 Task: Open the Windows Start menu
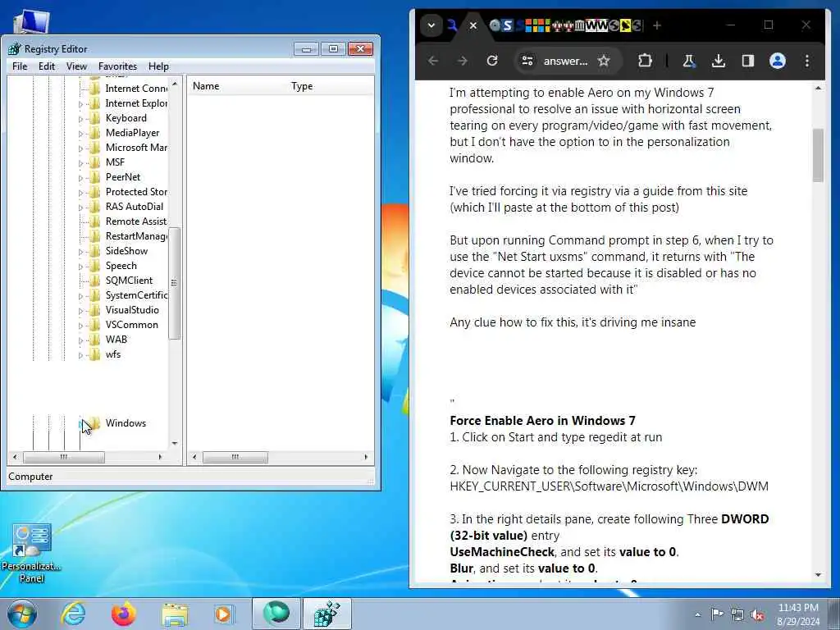(x=22, y=614)
